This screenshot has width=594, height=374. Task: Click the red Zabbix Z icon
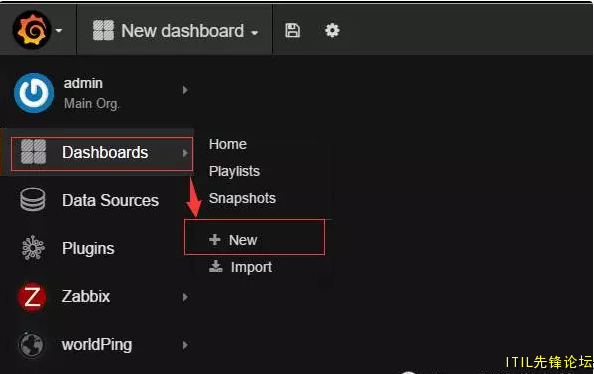pyautogui.click(x=32, y=297)
